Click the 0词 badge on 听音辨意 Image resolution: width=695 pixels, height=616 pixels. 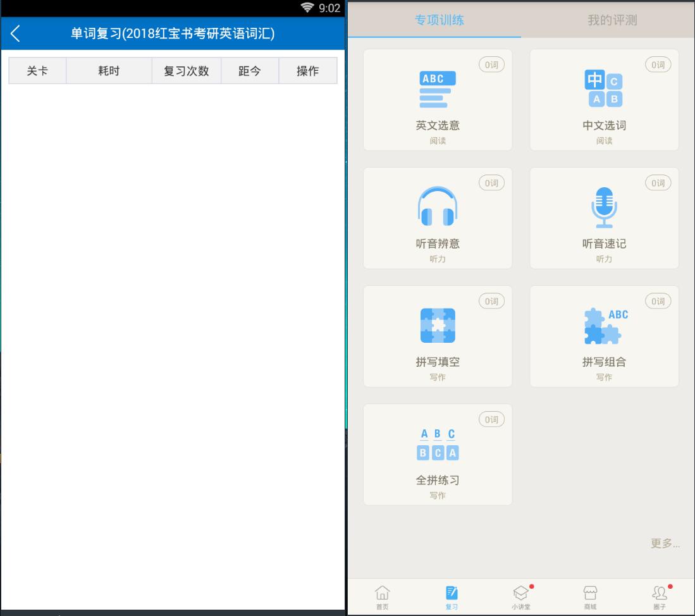[491, 183]
